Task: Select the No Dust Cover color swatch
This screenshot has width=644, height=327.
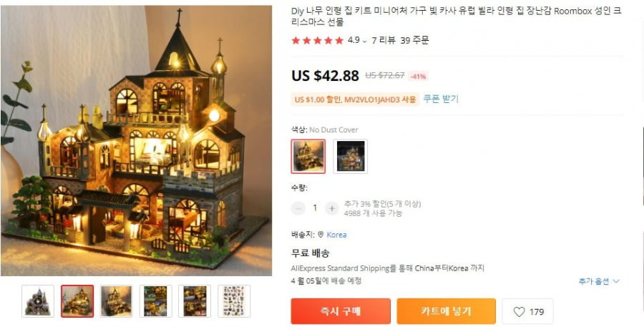Action: point(308,156)
